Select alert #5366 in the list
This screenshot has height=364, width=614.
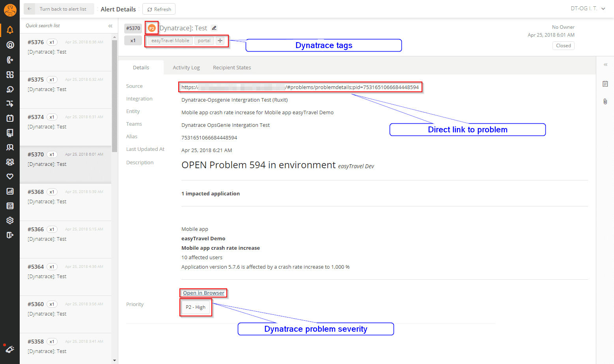point(65,240)
